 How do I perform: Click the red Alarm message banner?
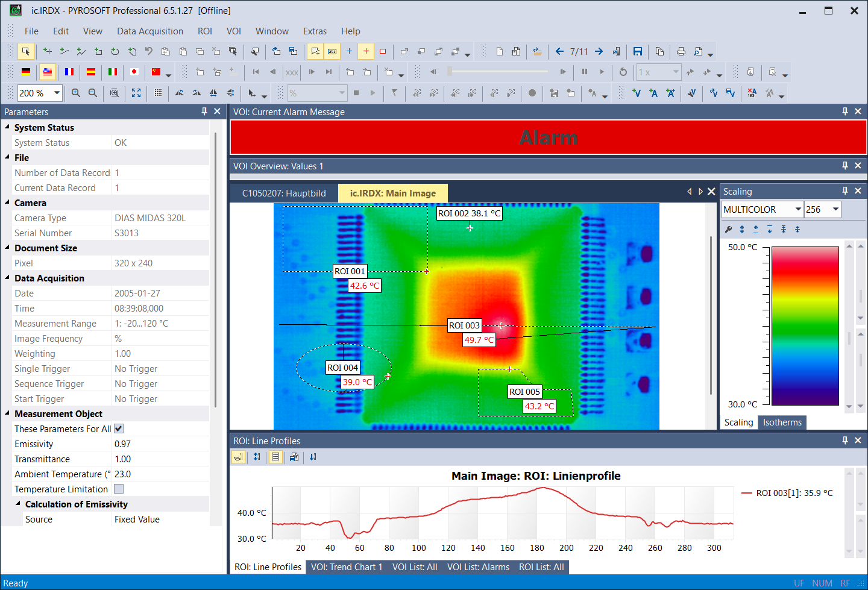click(x=548, y=137)
